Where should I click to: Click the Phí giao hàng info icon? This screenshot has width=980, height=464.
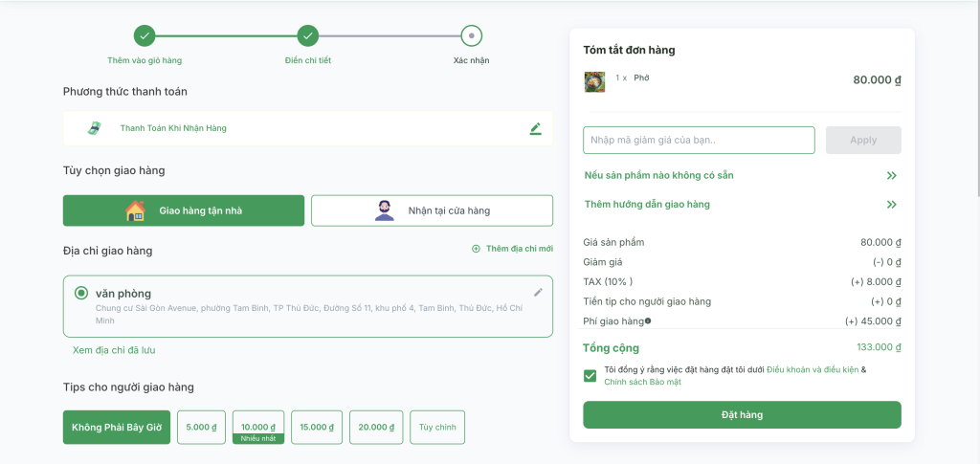pos(648,321)
